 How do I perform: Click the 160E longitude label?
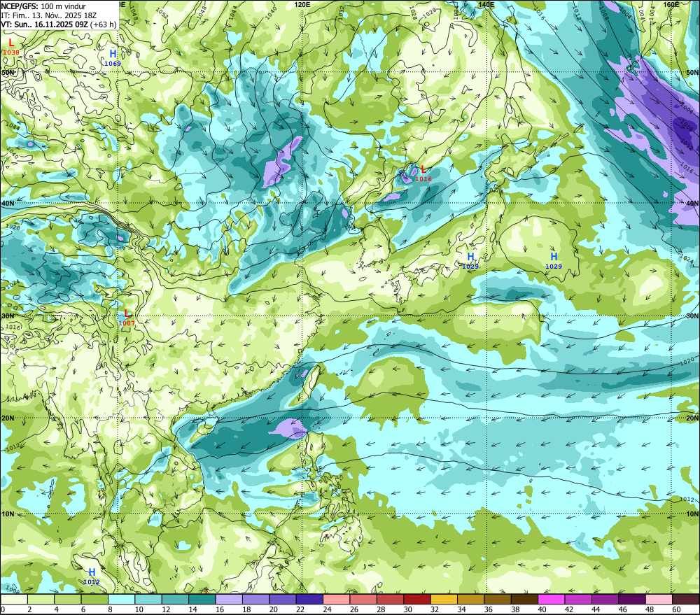point(671,4)
